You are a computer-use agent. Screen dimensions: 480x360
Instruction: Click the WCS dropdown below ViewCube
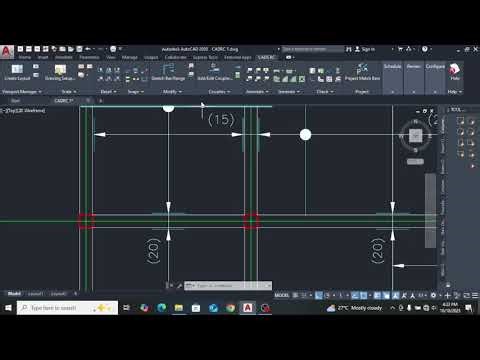pos(415,162)
